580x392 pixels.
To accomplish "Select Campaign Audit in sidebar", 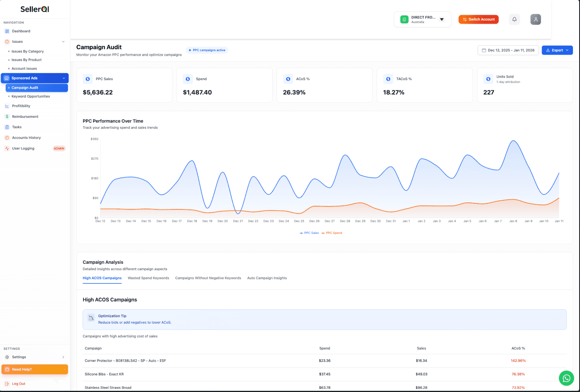I will [37, 88].
